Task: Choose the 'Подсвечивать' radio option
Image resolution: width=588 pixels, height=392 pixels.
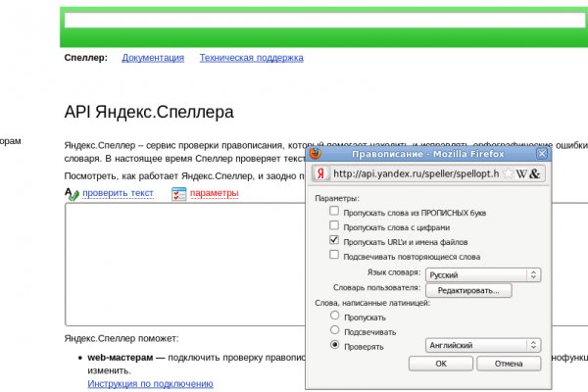Action: pos(336,331)
